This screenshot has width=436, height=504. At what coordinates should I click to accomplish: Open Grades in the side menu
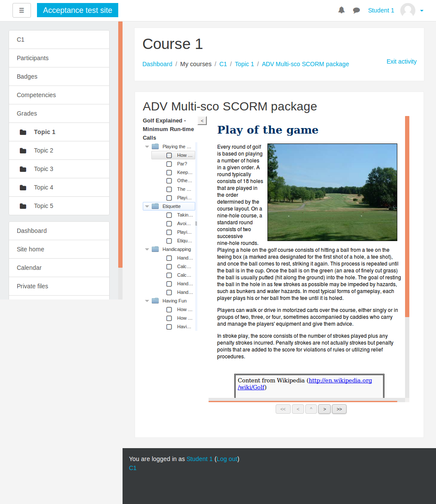59,113
